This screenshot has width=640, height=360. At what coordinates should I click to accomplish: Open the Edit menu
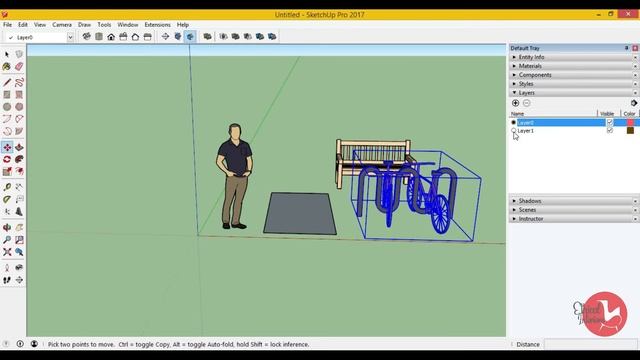click(x=23, y=24)
